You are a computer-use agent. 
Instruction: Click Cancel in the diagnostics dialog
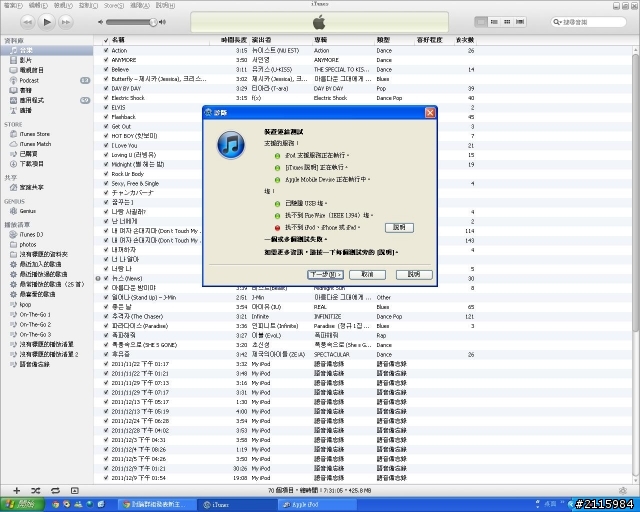point(367,274)
